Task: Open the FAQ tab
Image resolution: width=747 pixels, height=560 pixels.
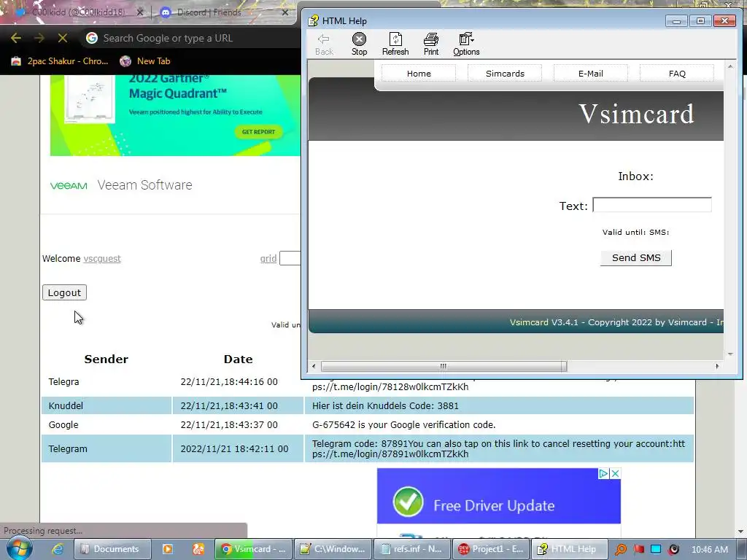Action: [677, 74]
